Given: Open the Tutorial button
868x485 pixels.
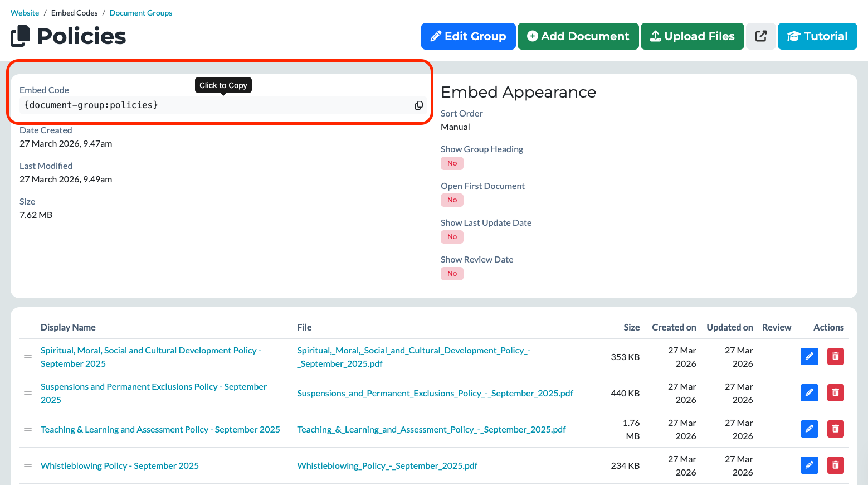Looking at the screenshot, I should pos(817,36).
